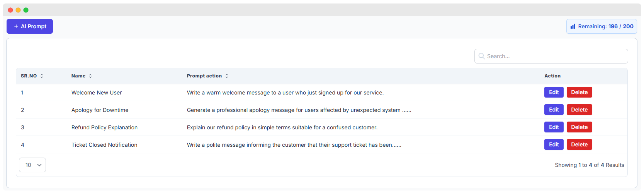Delete the Ticket Closed Notification prompt
Image resolution: width=644 pixels, height=194 pixels.
tap(579, 144)
